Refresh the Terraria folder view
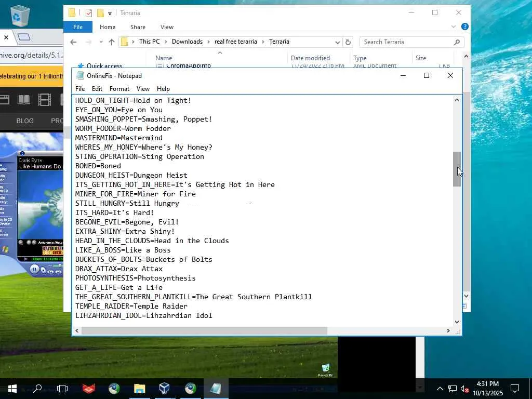Image resolution: width=532 pixels, height=399 pixels. pos(348,42)
